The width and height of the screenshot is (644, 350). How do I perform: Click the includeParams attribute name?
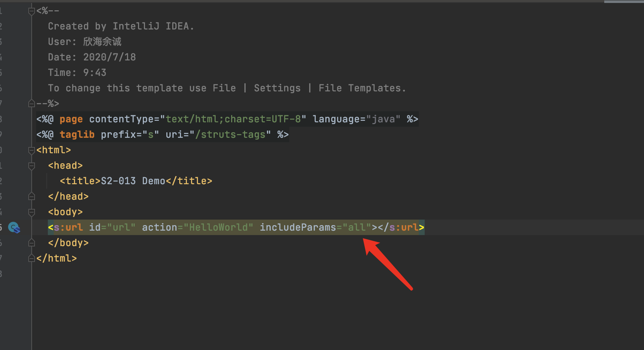tap(298, 227)
